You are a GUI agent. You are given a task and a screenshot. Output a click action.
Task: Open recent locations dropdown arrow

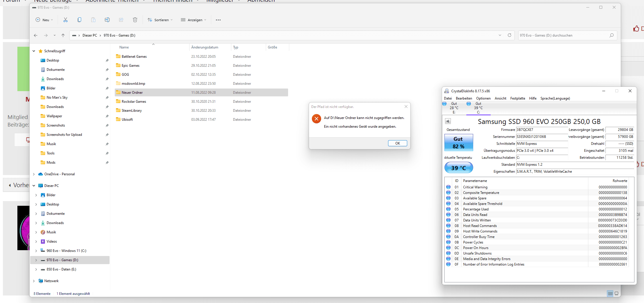[x=54, y=35]
